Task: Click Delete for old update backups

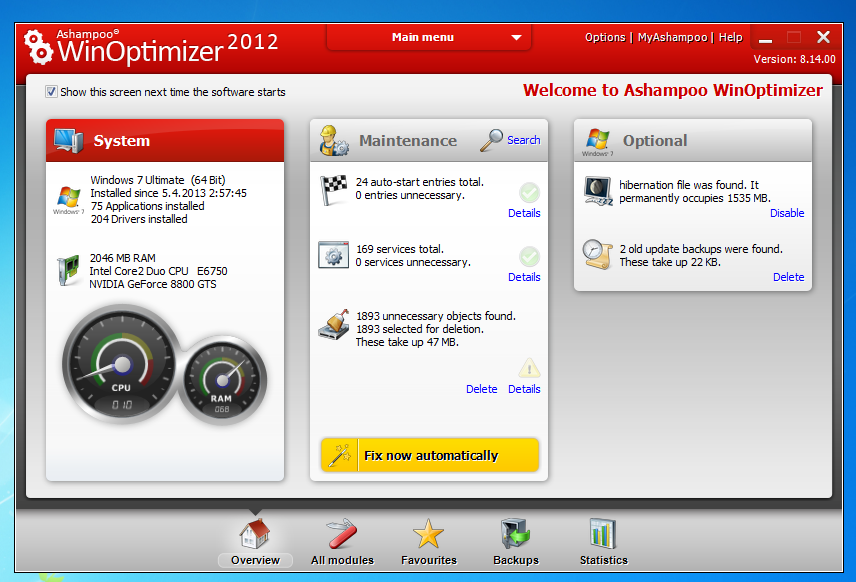Action: (x=788, y=277)
